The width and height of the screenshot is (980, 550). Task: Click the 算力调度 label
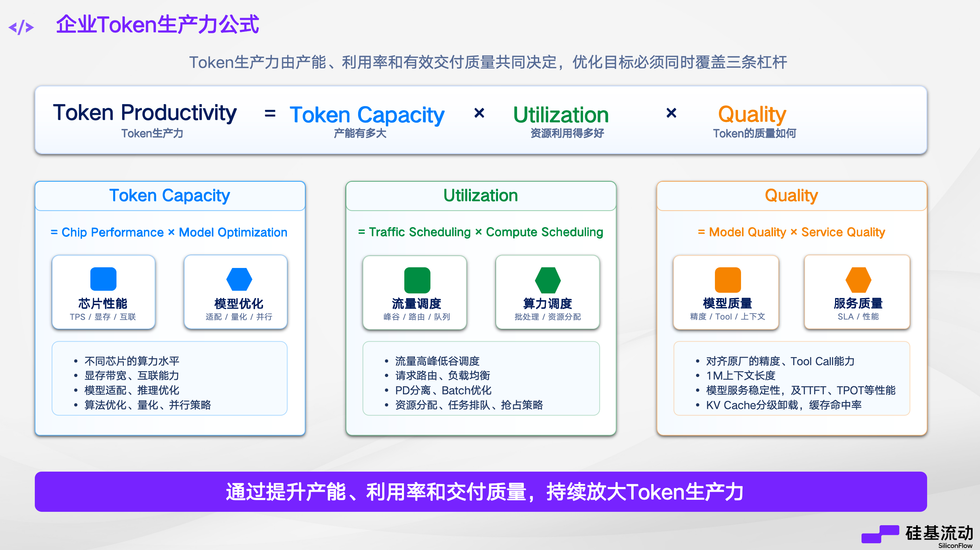coord(548,303)
